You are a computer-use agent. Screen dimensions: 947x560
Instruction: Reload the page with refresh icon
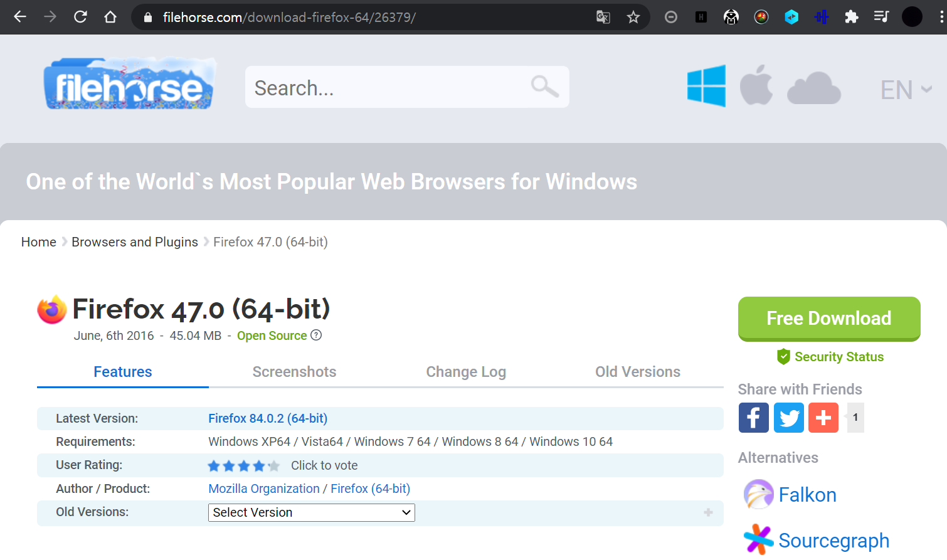point(80,17)
